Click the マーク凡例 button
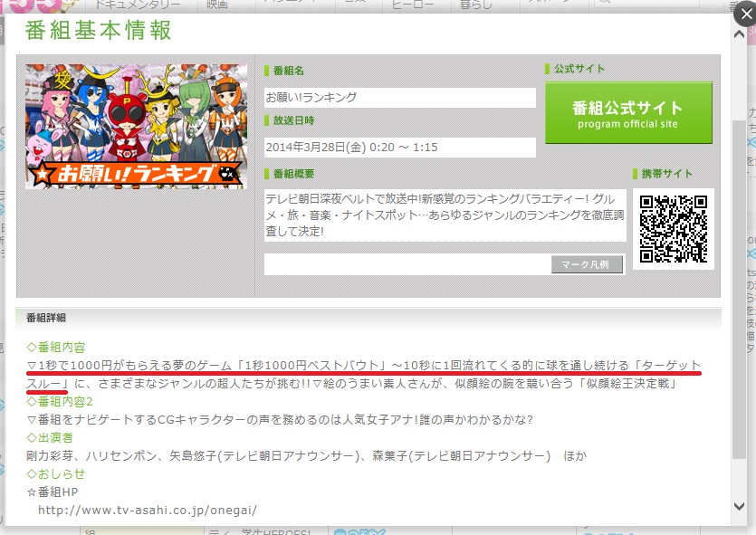This screenshot has height=535, width=756. 587,264
